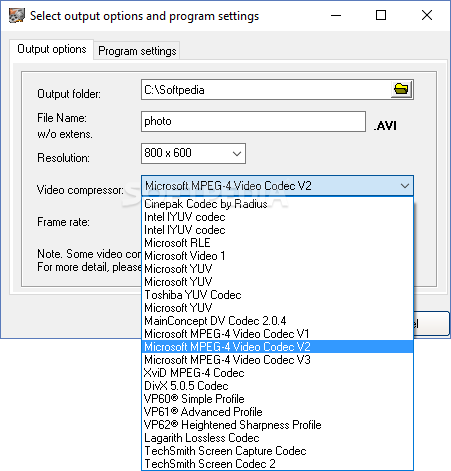Choose Cinepak Codec by Radius

[x=277, y=204]
